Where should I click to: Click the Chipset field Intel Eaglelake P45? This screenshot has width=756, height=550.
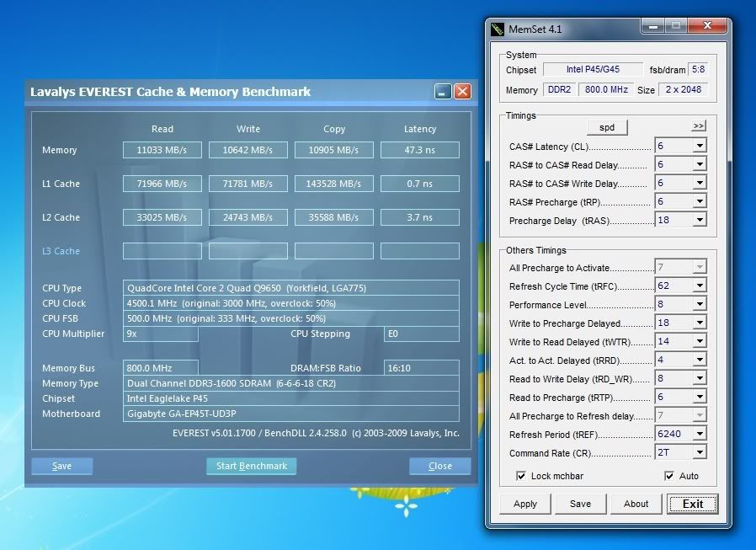tap(291, 398)
